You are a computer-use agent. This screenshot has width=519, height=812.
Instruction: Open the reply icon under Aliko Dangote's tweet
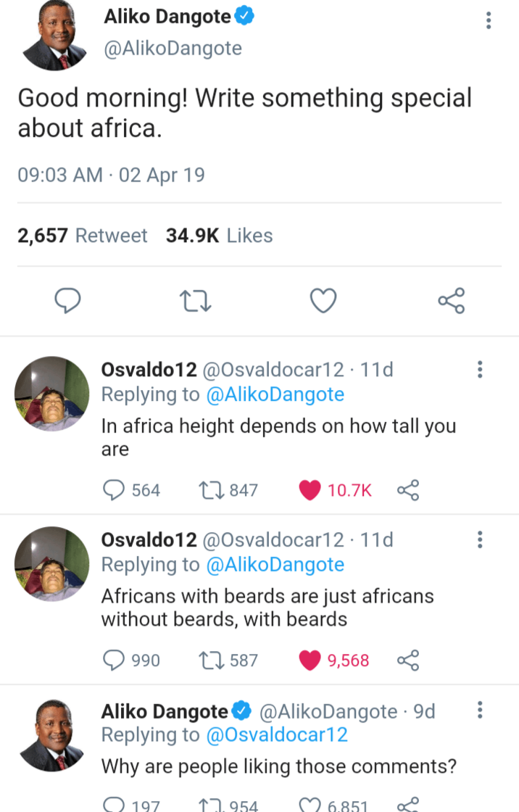point(67,300)
